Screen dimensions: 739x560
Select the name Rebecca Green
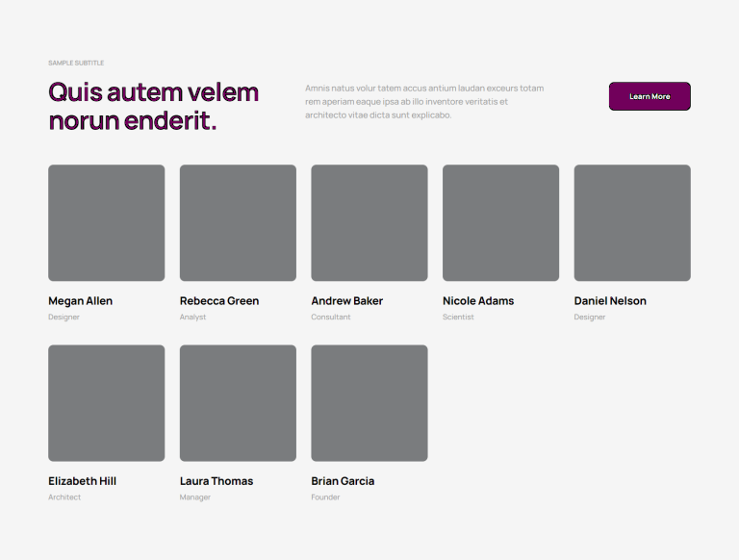click(219, 301)
